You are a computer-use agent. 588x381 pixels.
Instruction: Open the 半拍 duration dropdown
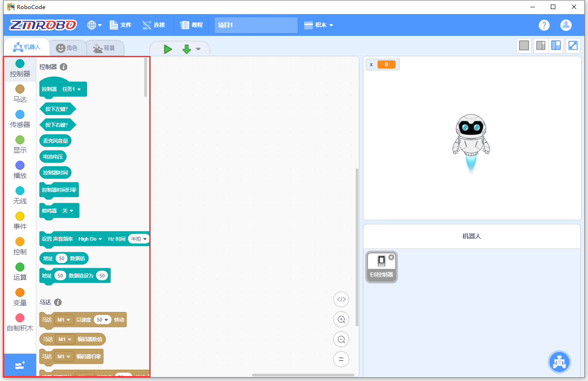(x=139, y=239)
